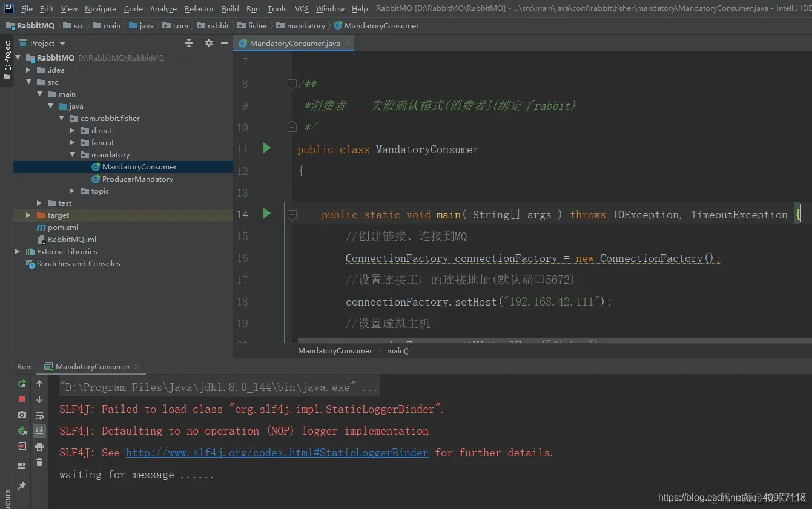Image resolution: width=812 pixels, height=509 pixels.
Task: Open the File menu
Action: click(x=27, y=8)
